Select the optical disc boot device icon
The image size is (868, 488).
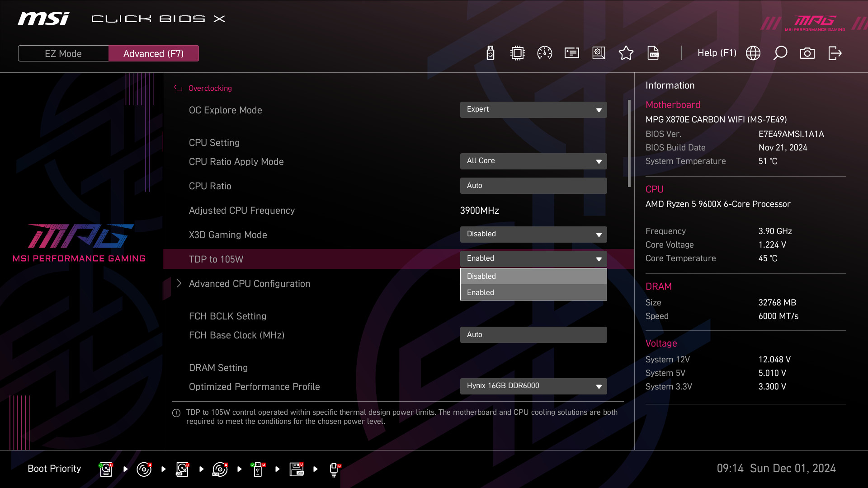(144, 469)
